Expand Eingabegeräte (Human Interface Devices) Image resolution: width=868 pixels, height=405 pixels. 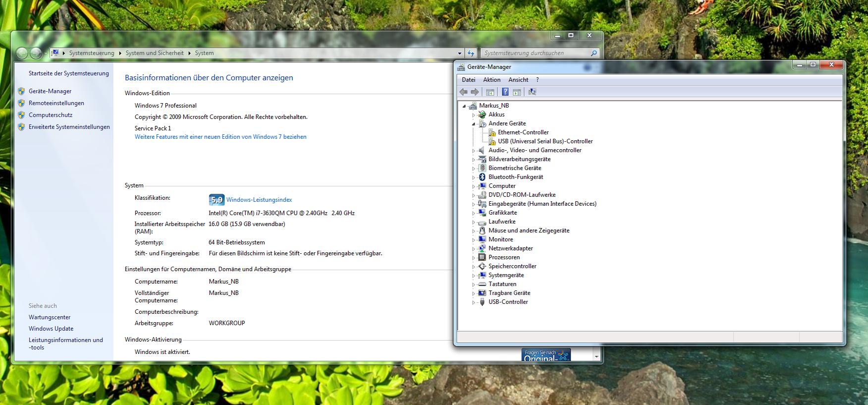[x=474, y=204]
